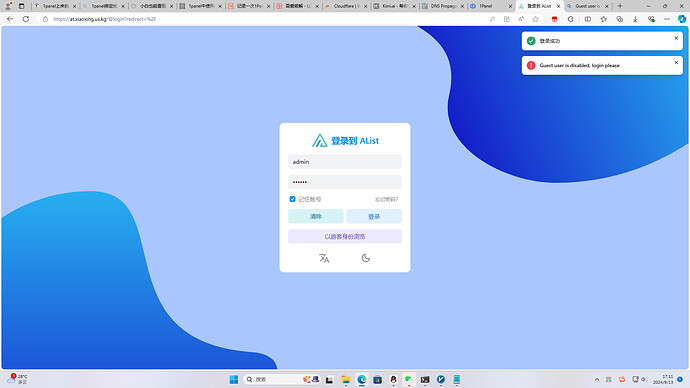Click the admin username input field
Viewport: 690px width, 388px height.
tap(345, 162)
